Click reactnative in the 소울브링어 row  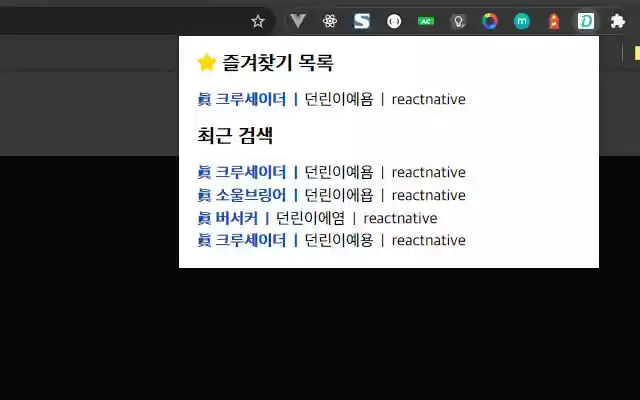429,196
